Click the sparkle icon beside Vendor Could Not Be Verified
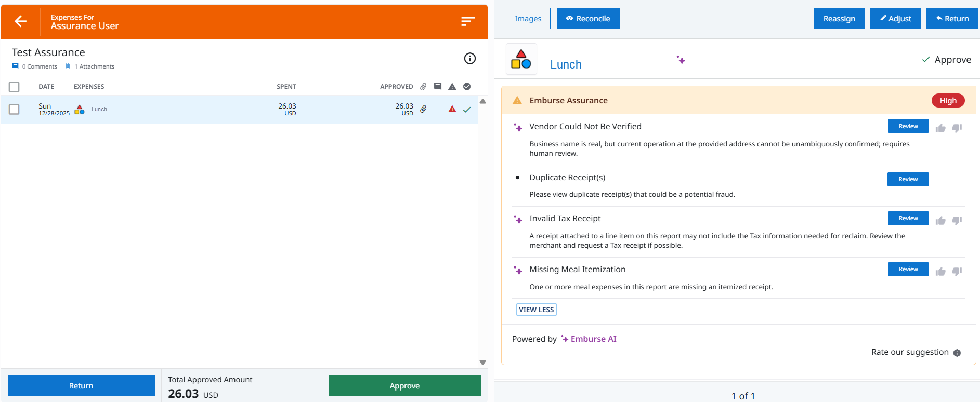 click(518, 127)
